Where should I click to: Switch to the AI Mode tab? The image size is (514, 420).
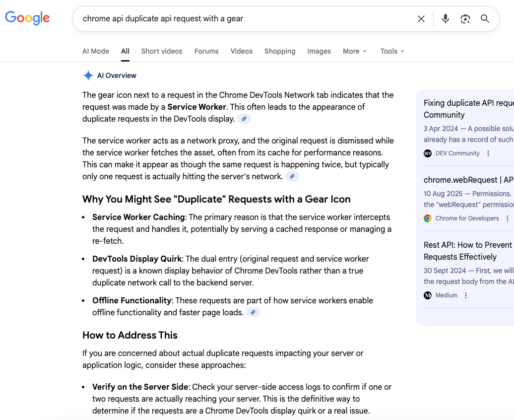click(x=96, y=51)
